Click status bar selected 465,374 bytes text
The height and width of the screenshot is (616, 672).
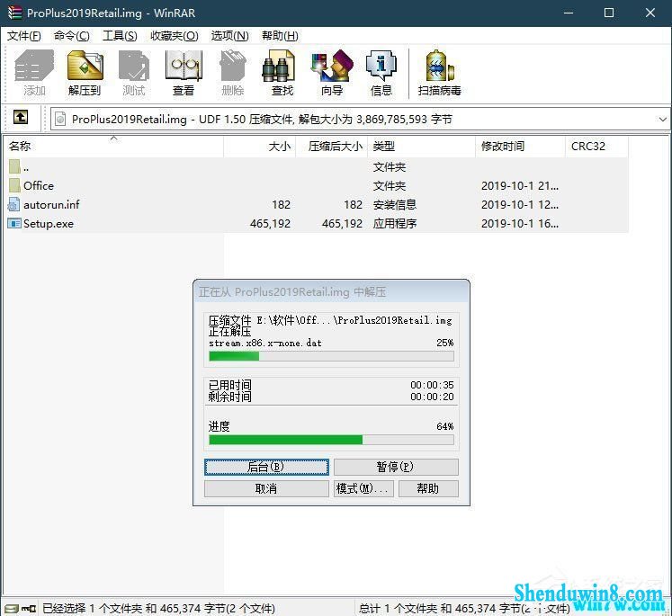pos(158,608)
